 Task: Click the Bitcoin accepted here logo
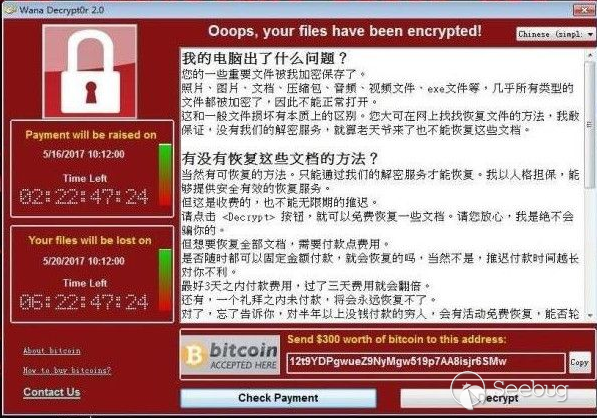coord(230,355)
